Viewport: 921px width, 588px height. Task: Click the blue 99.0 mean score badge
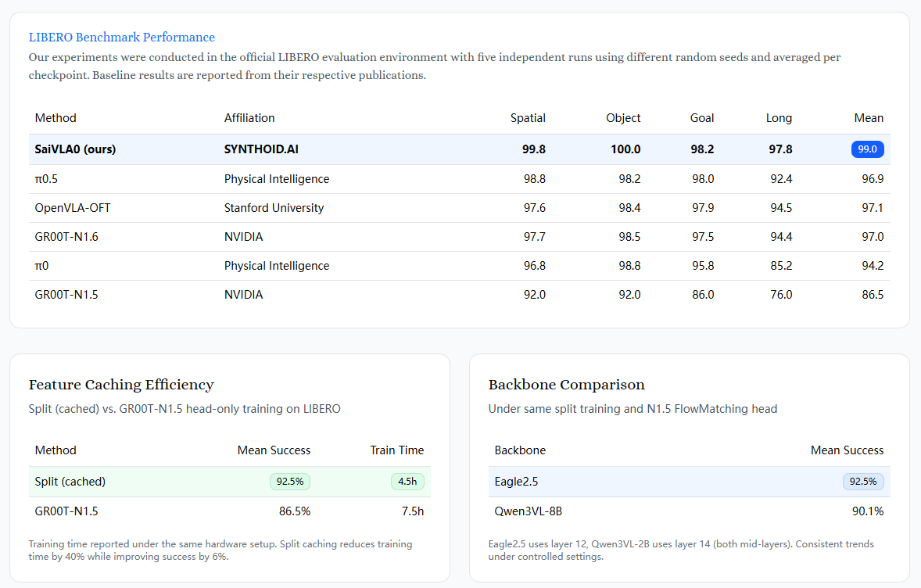coord(867,149)
